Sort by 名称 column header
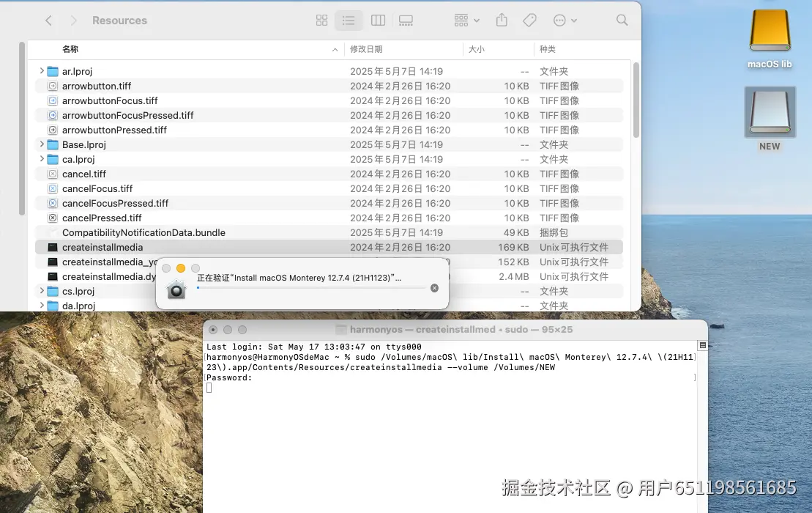Screen dimensions: 812x513 pyautogui.click(x=70, y=49)
